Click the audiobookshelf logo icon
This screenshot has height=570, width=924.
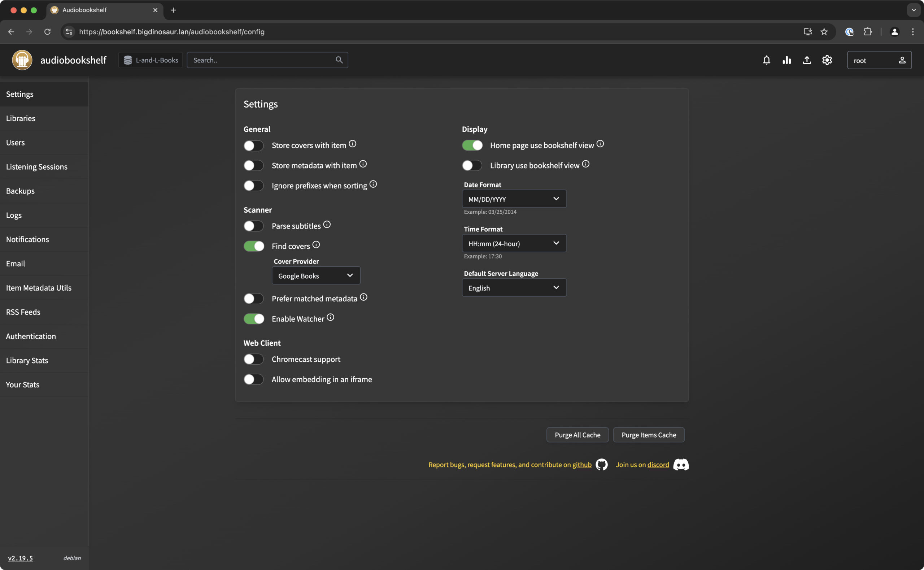point(22,60)
